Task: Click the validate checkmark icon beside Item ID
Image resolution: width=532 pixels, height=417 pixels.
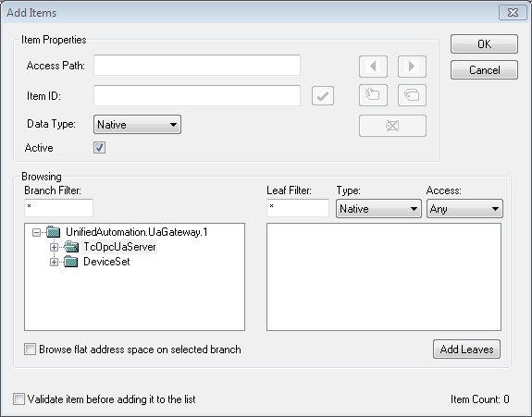Action: pos(322,96)
